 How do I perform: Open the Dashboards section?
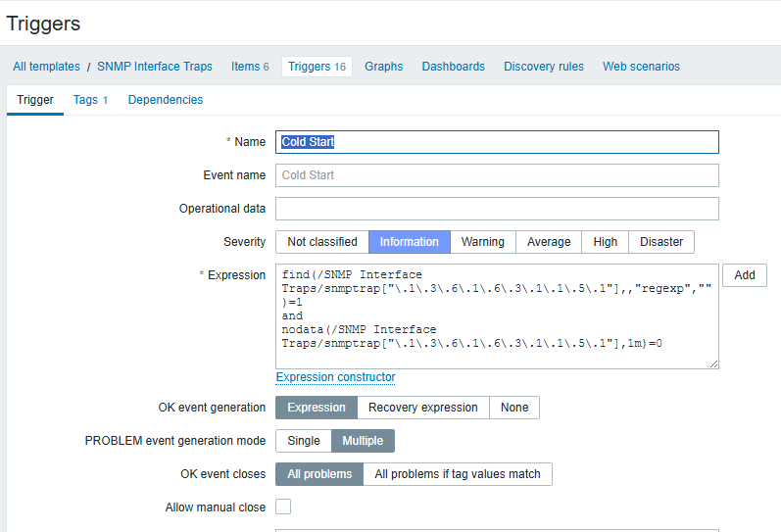[x=453, y=67]
